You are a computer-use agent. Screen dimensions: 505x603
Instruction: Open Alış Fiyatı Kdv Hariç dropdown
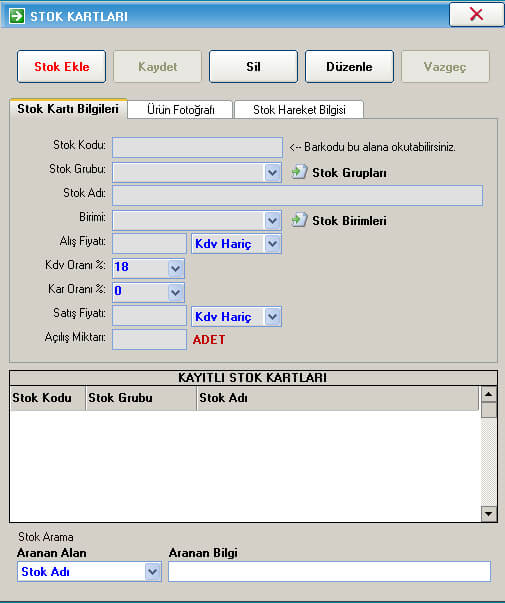[x=272, y=244]
